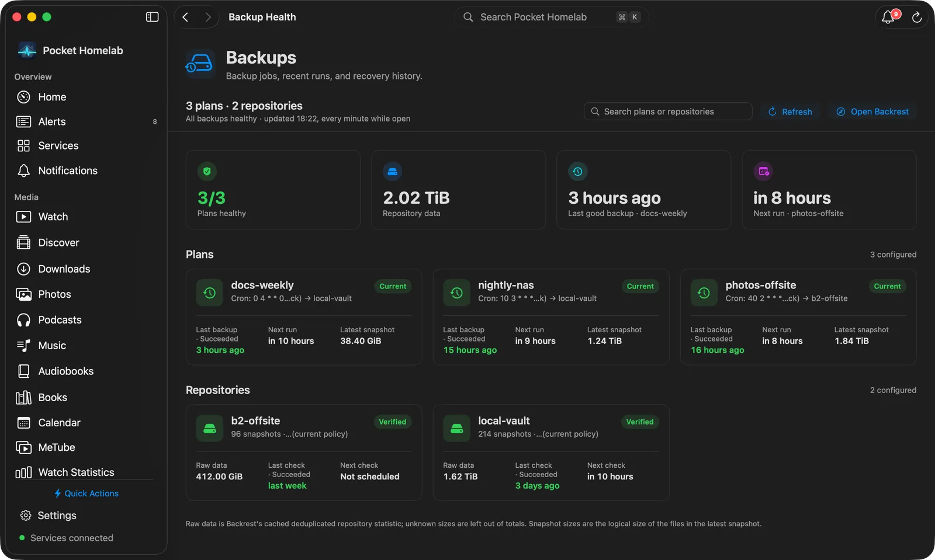Click the Verified badge on b2-offsite
This screenshot has height=560, width=935.
point(392,422)
